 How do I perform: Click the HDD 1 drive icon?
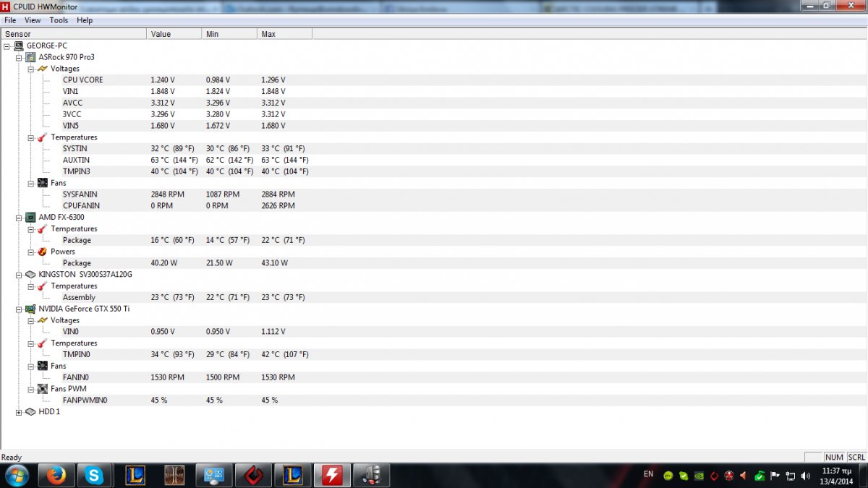coord(30,412)
